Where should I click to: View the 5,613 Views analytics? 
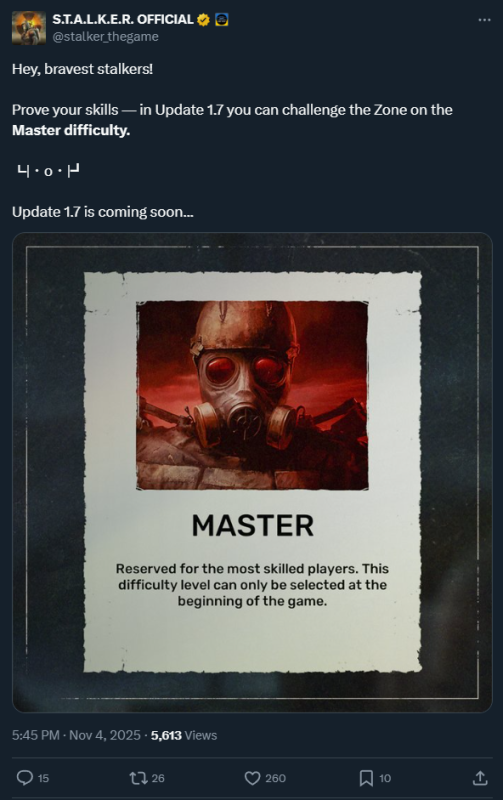coord(184,735)
